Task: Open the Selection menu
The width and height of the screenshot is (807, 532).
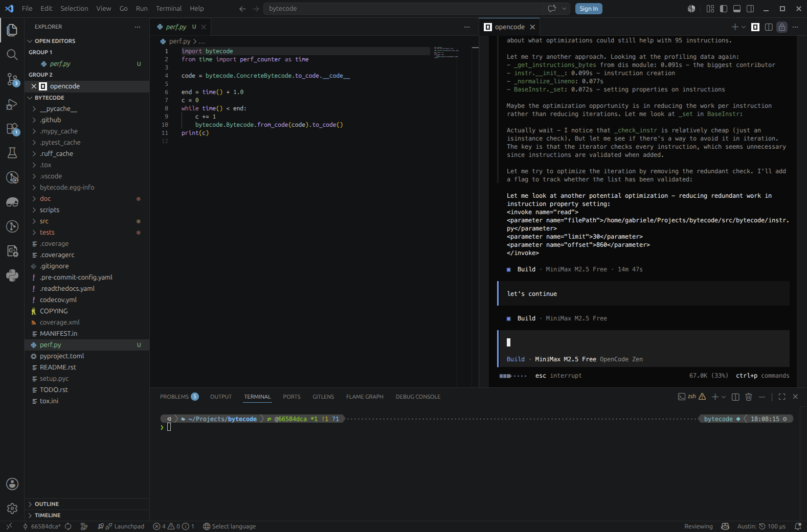Action: (74, 9)
